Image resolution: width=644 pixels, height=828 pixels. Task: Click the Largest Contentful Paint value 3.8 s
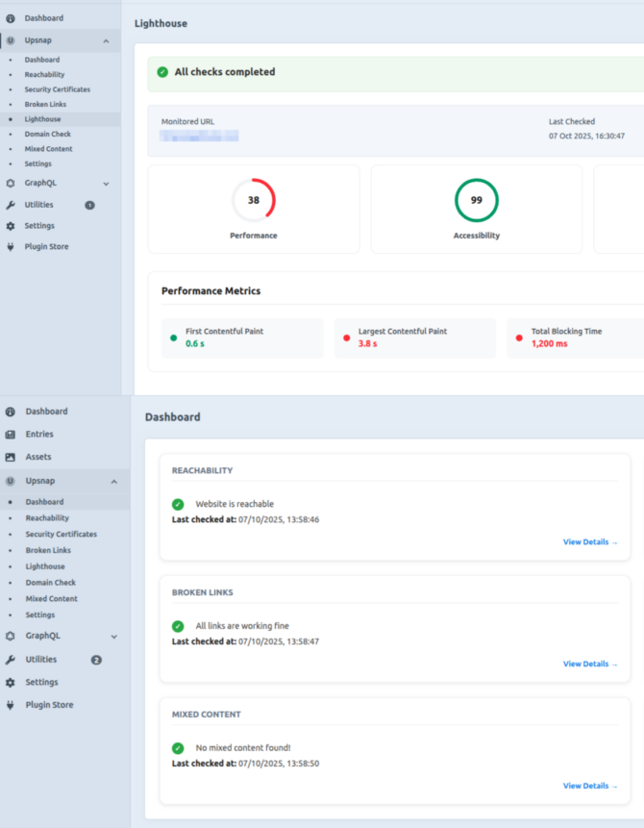367,343
